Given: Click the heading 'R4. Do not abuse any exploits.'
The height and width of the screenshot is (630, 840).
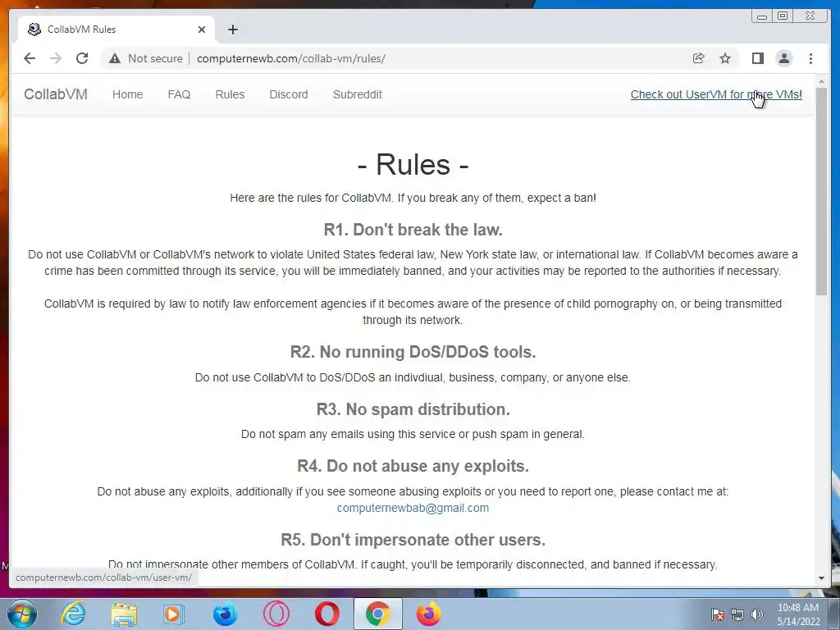Looking at the screenshot, I should coord(413,466).
